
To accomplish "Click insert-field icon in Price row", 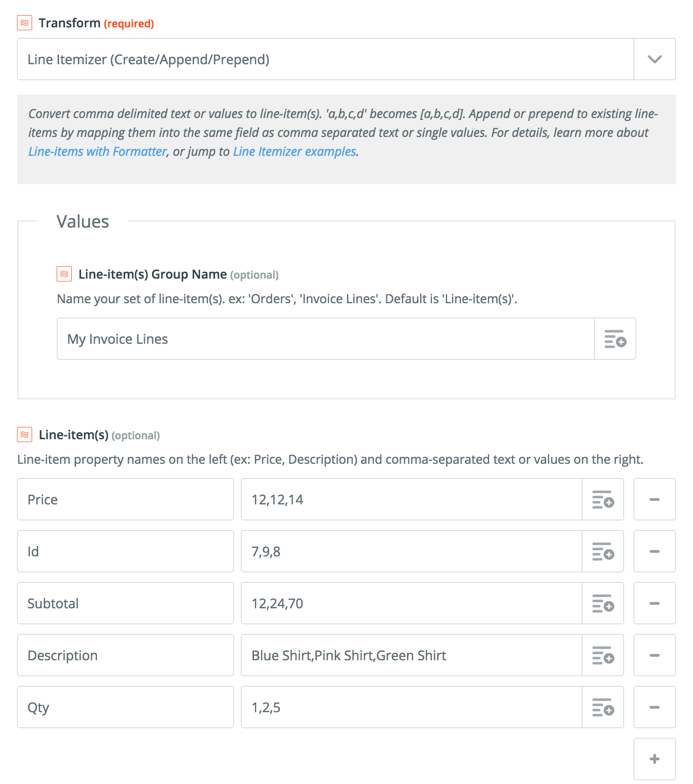I will pyautogui.click(x=603, y=500).
